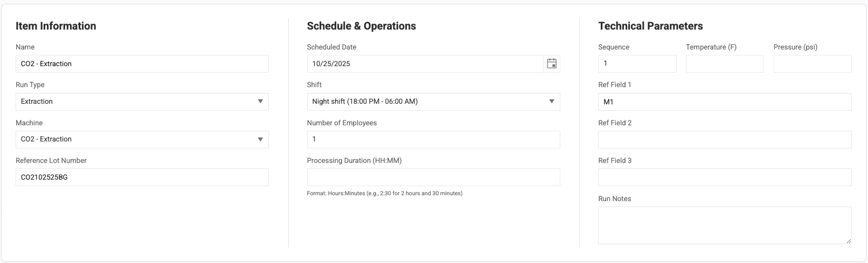
Task: Focus the Ref Field 3 input
Action: point(724,177)
